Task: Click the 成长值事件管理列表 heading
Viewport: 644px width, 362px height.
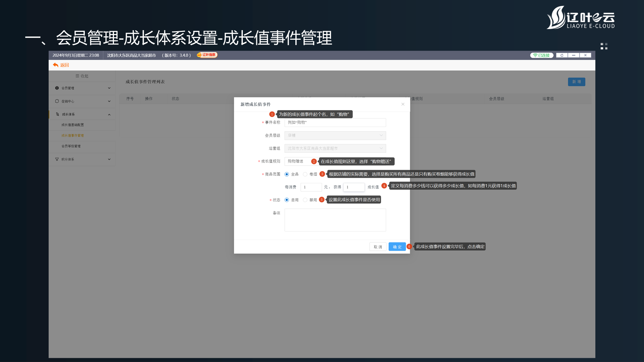Action: tap(145, 82)
